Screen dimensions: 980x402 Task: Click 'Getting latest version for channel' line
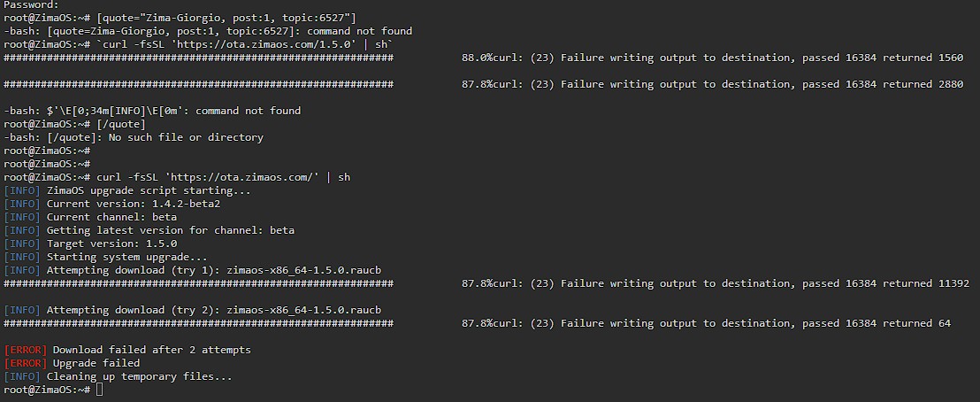pos(170,230)
